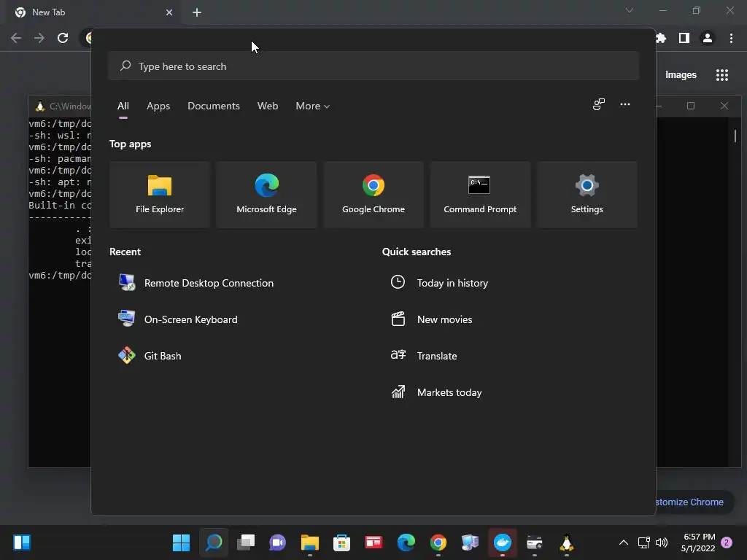
Task: Select the All search filter tab
Action: (x=123, y=106)
